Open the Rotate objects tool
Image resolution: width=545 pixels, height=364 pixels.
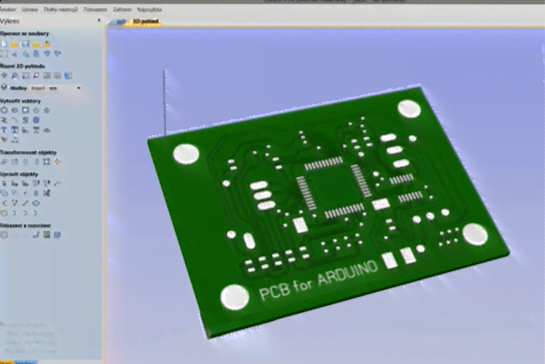(x=25, y=162)
